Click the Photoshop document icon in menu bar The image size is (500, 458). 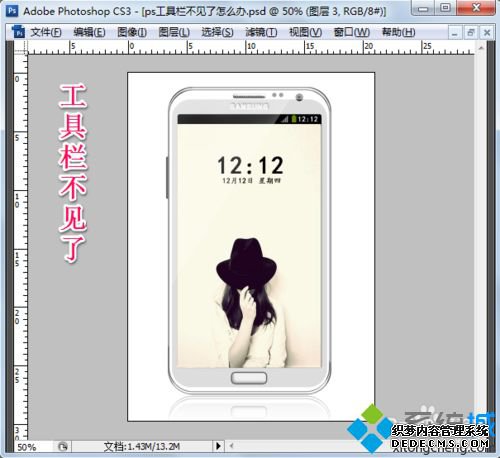[x=18, y=32]
